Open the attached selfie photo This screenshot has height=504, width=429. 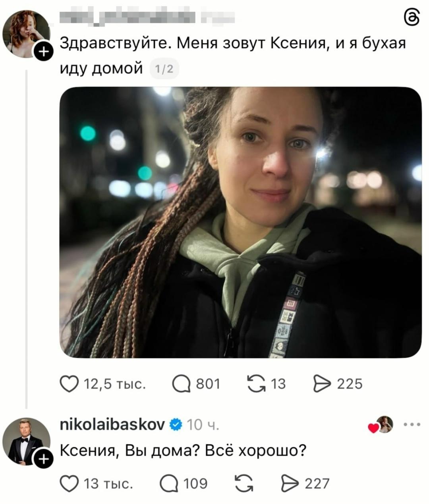click(241, 223)
